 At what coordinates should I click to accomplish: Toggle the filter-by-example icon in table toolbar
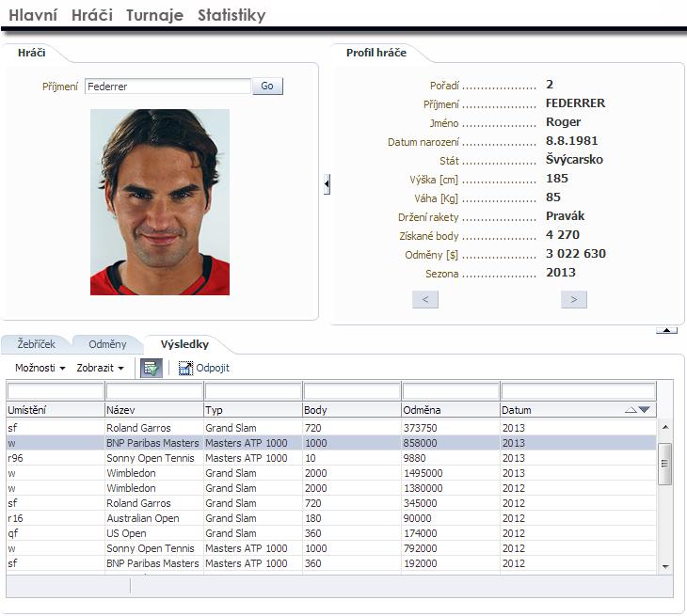click(x=152, y=369)
